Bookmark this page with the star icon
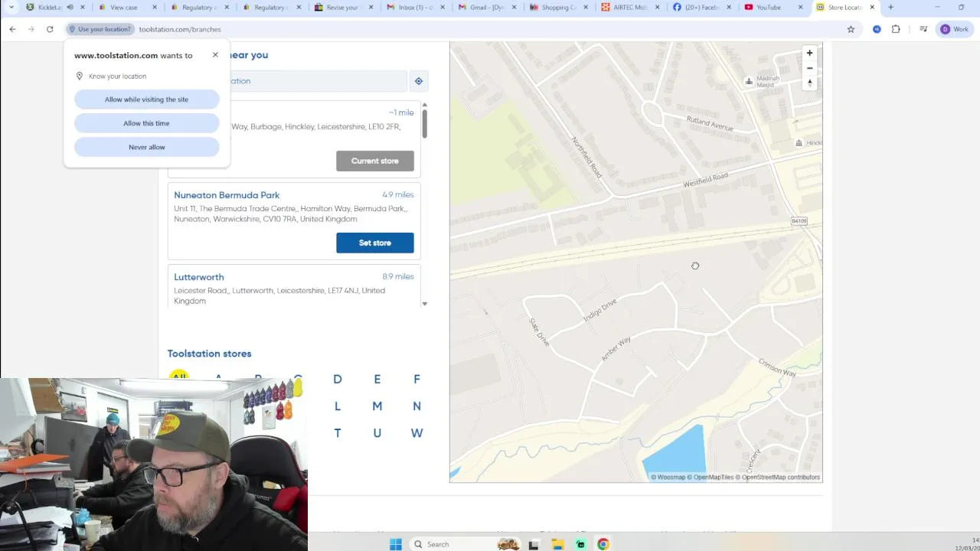980x551 pixels. point(851,29)
